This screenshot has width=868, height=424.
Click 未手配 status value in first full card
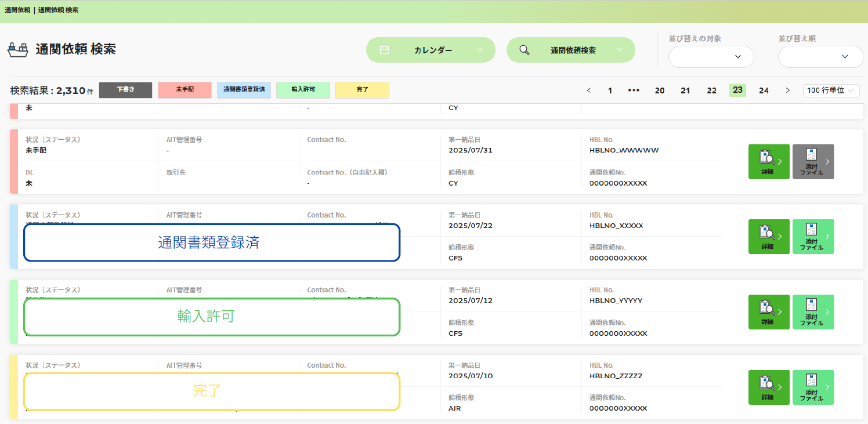[37, 150]
